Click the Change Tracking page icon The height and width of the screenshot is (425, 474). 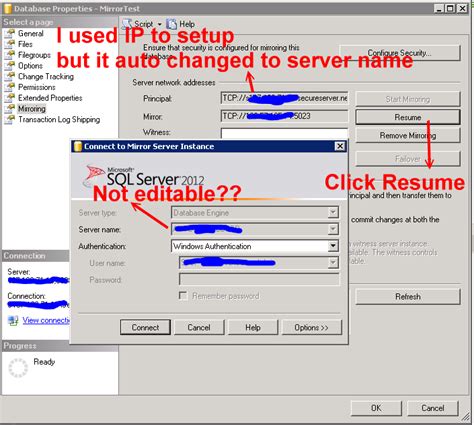pyautogui.click(x=10, y=76)
